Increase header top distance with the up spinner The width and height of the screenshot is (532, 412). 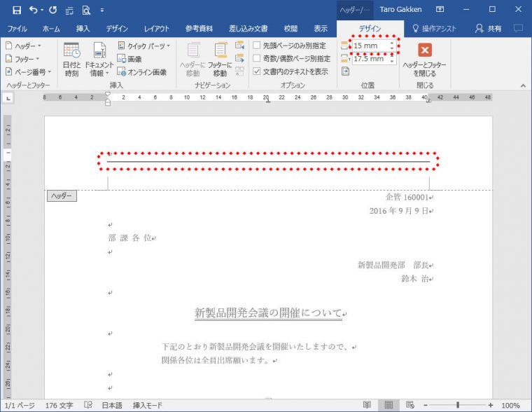coord(392,43)
